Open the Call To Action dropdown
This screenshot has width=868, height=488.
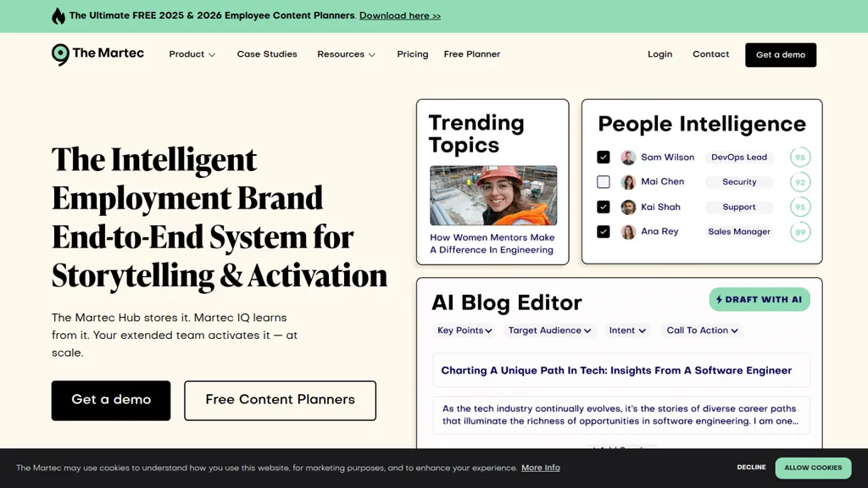[x=702, y=330]
